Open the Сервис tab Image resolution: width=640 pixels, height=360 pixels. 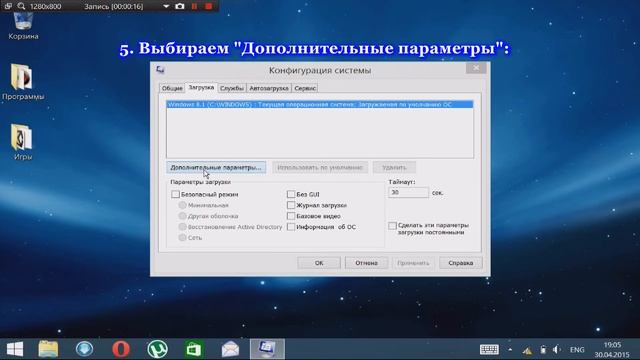[305, 88]
